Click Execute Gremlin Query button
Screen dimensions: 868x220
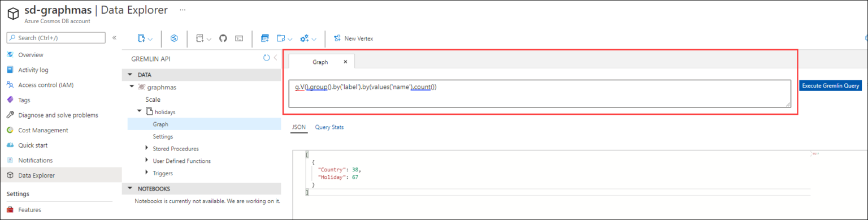[831, 85]
